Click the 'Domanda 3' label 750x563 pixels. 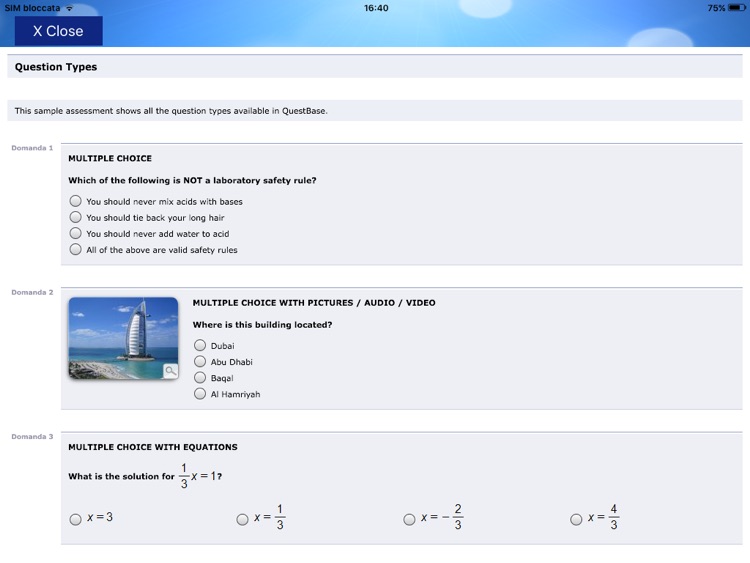[x=32, y=437]
